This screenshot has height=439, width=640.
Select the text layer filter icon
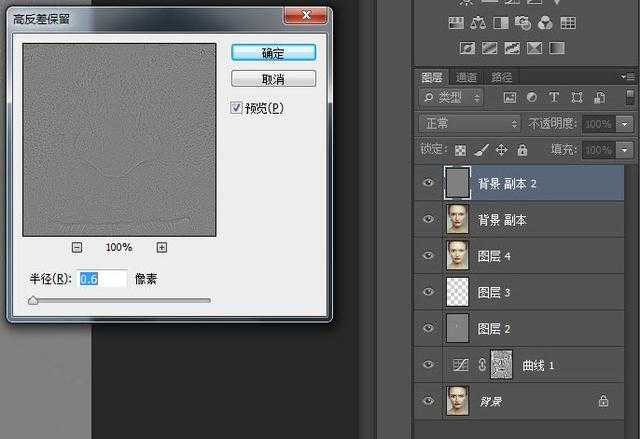553,98
